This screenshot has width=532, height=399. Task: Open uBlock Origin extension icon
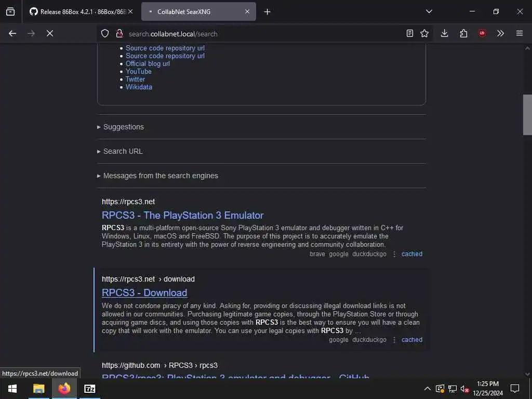(x=482, y=33)
